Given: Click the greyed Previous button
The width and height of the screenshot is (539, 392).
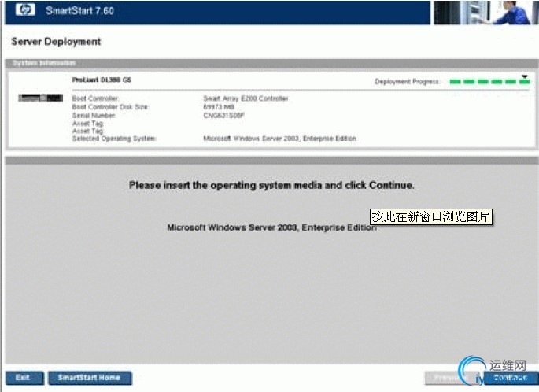Looking at the screenshot, I should click(x=450, y=378).
